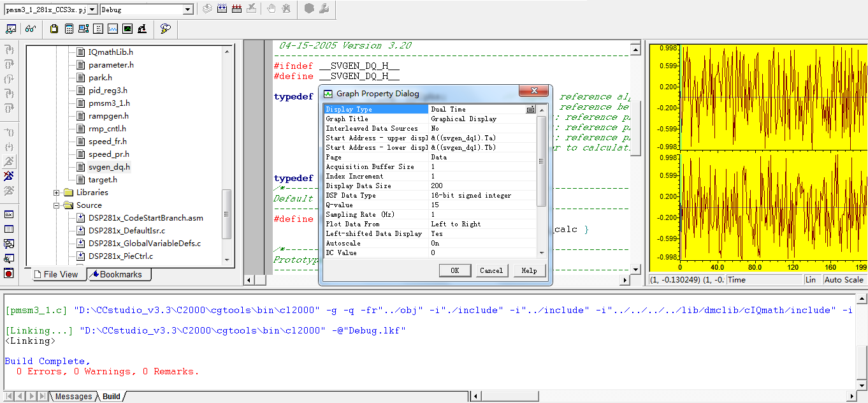Click the Autoscale On property value
This screenshot has width=868, height=403.
click(482, 243)
